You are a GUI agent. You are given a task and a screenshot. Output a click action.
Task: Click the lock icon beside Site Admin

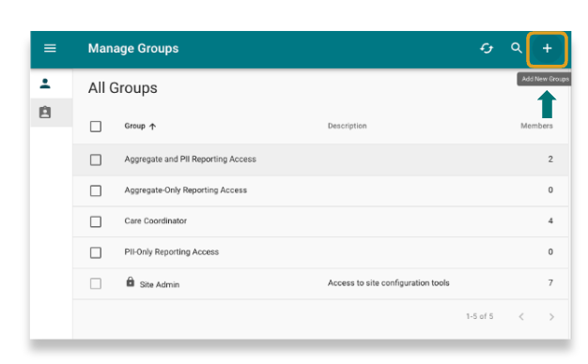[x=131, y=281]
